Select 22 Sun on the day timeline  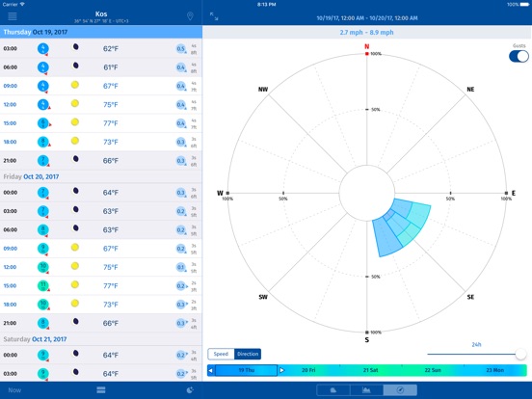click(433, 370)
